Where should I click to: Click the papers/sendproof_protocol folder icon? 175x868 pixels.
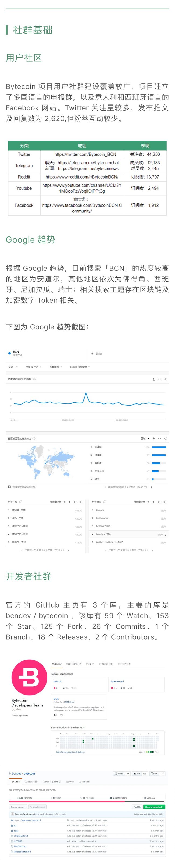[12, 820]
